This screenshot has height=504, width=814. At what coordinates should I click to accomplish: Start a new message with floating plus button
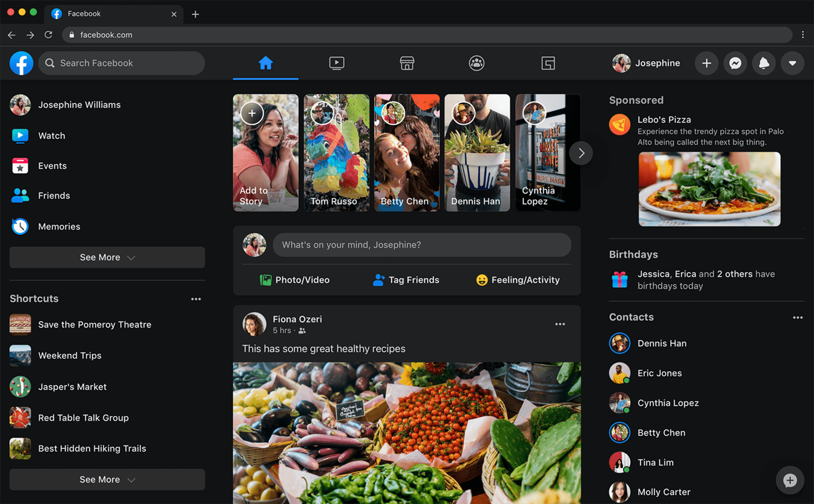(x=790, y=480)
